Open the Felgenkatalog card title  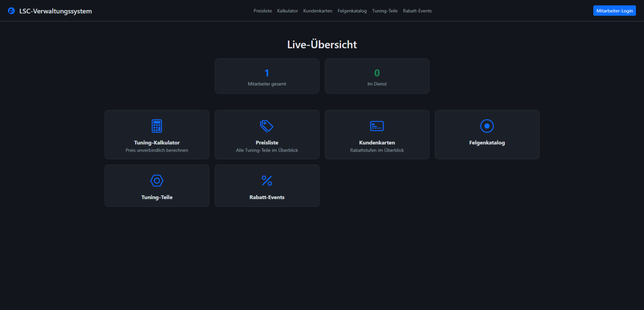pos(487,143)
